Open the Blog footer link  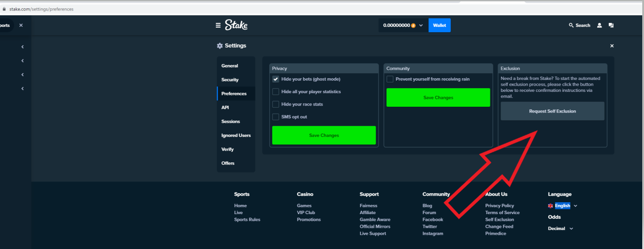(x=427, y=206)
